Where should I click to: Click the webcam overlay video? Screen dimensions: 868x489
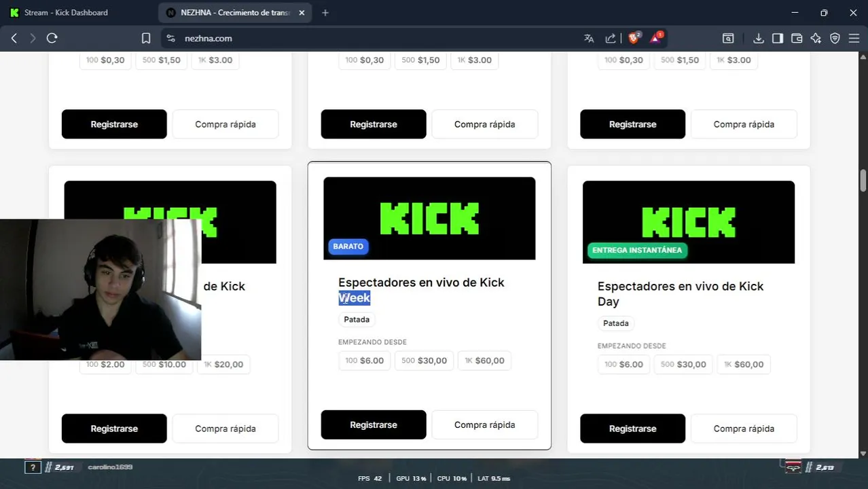point(101,289)
